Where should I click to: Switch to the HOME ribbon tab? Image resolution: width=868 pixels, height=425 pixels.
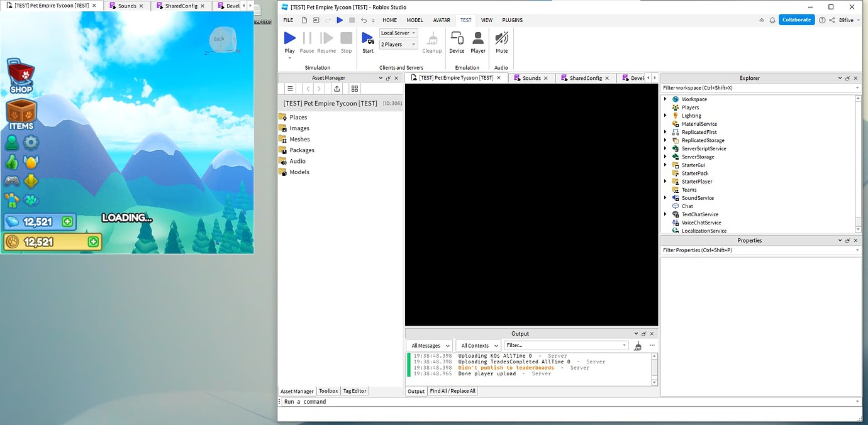(x=390, y=20)
